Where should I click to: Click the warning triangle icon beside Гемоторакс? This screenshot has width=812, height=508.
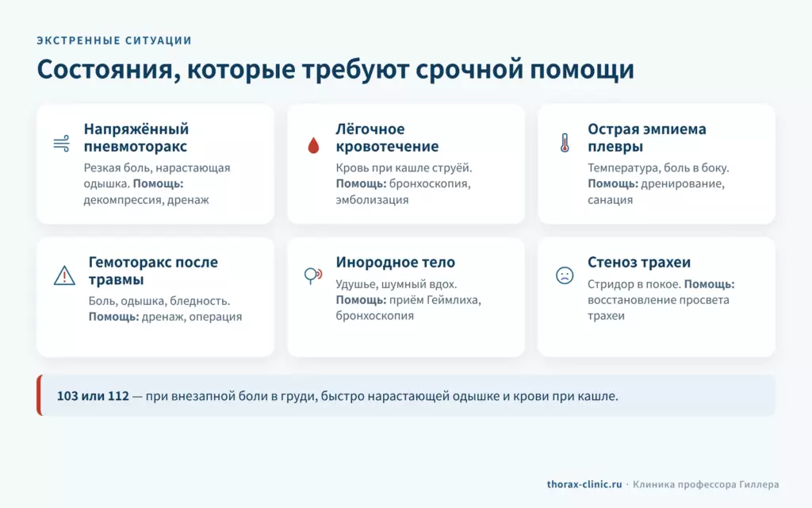click(x=64, y=275)
